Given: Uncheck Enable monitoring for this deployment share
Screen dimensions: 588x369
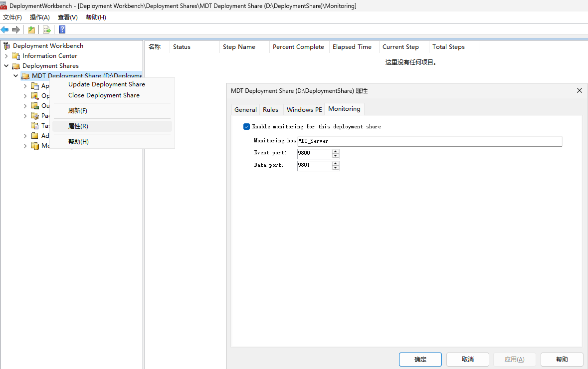Looking at the screenshot, I should [x=246, y=126].
